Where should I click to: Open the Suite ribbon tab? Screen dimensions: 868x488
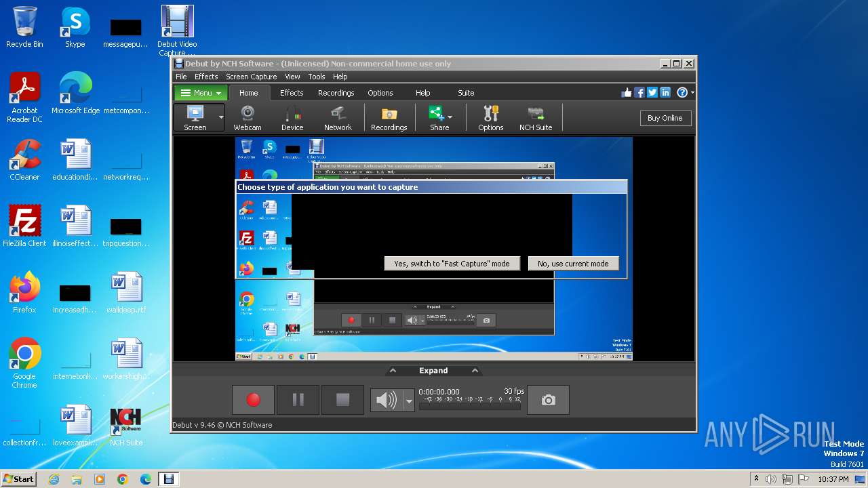[x=466, y=93]
